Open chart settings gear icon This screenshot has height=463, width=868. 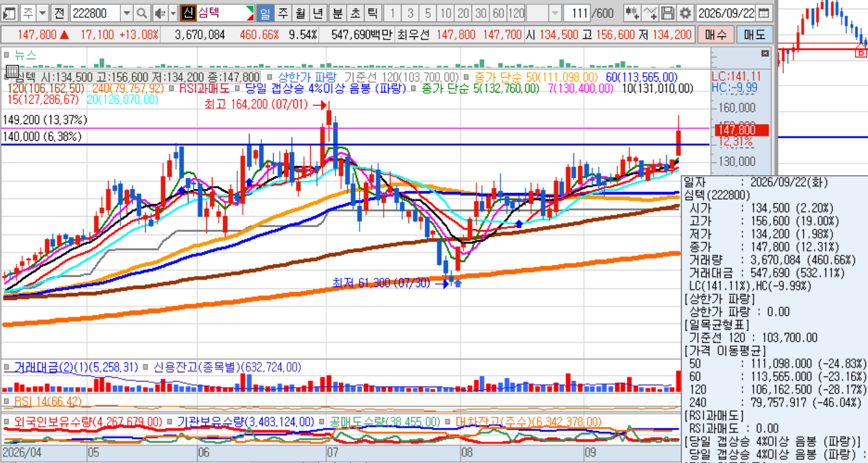[685, 12]
